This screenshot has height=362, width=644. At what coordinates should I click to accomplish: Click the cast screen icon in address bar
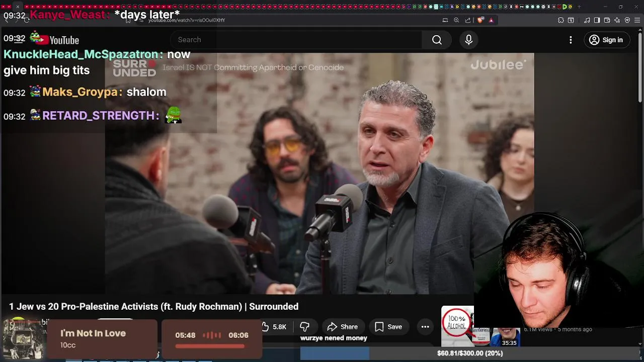coord(445,20)
